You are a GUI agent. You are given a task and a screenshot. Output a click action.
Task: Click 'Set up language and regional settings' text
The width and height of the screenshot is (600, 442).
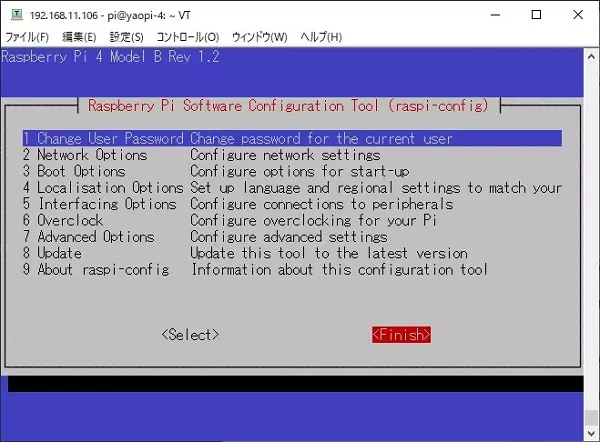tap(325, 188)
